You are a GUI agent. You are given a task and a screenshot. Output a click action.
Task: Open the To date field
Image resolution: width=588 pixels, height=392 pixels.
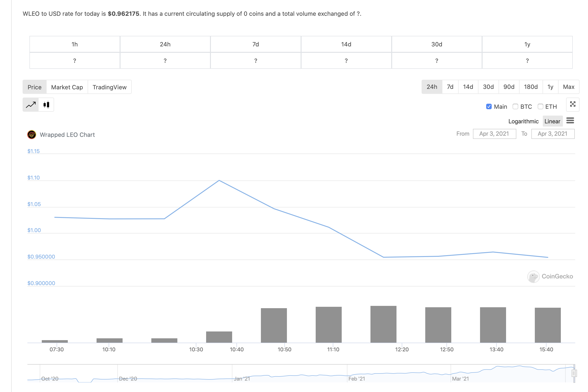pos(553,134)
